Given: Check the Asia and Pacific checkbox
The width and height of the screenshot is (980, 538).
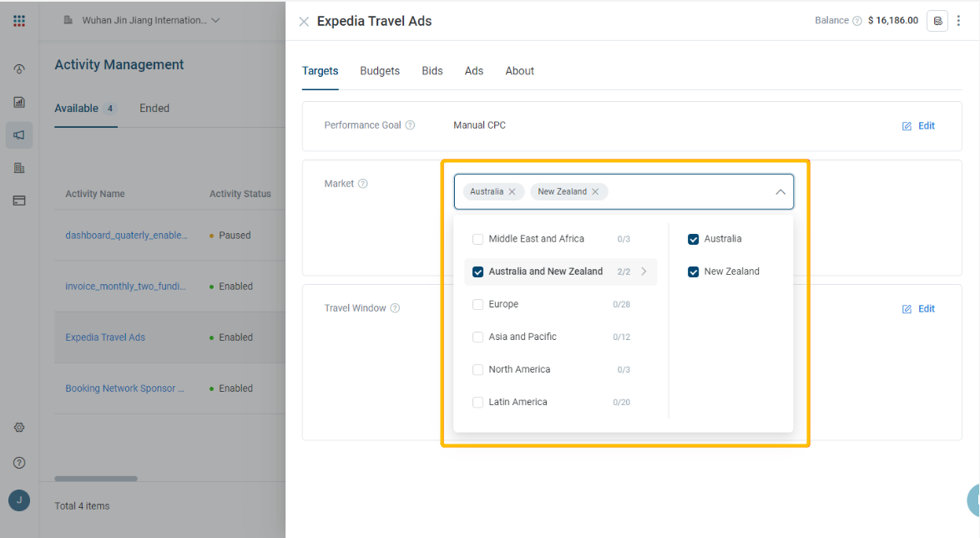Looking at the screenshot, I should 478,337.
